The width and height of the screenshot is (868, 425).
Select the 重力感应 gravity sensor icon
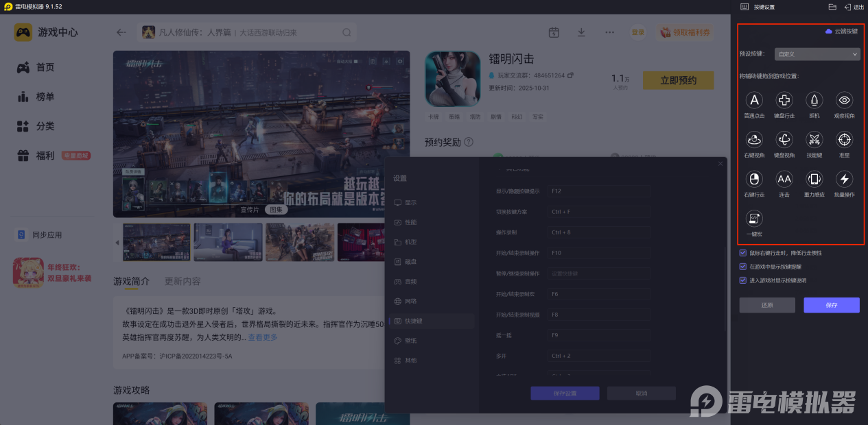814,180
